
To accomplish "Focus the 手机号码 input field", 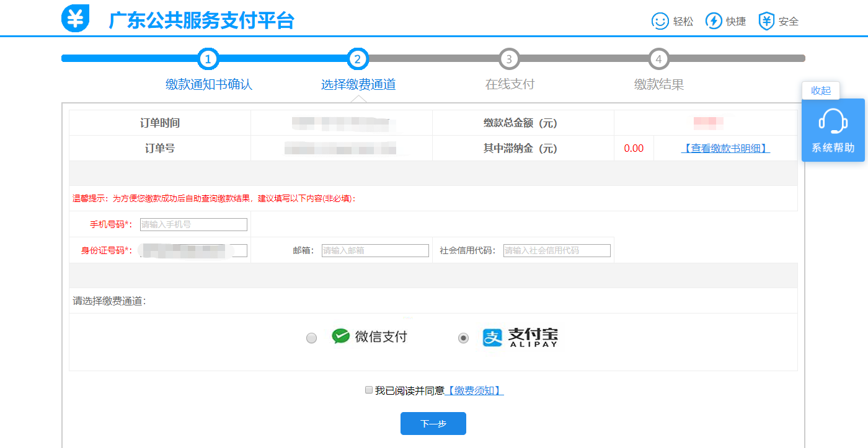I will coord(193,224).
